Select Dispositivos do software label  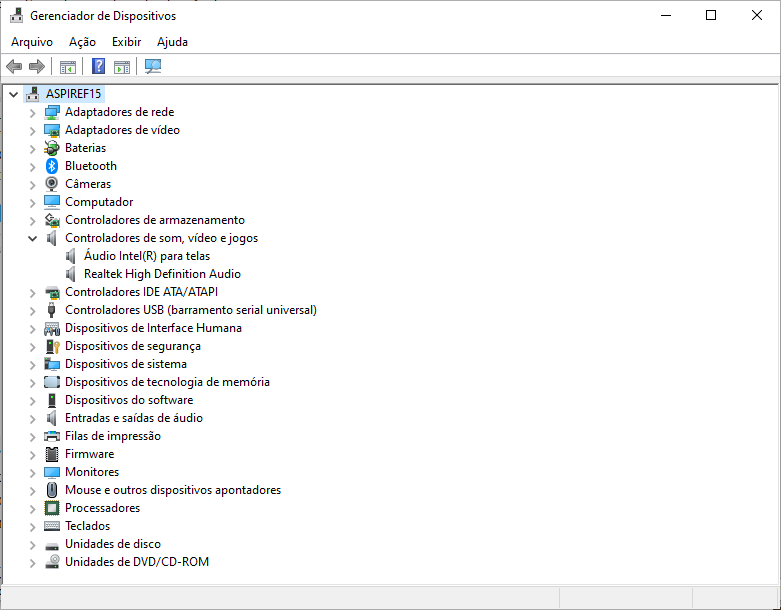129,400
